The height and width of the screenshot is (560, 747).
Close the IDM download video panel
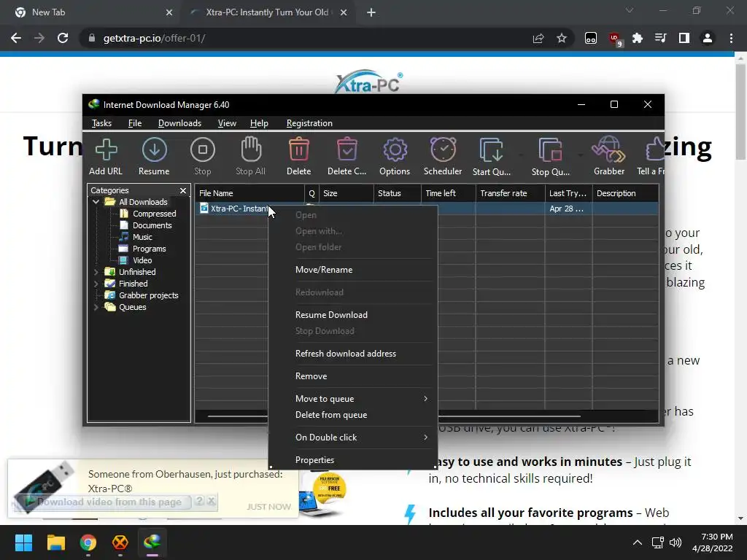coord(211,501)
